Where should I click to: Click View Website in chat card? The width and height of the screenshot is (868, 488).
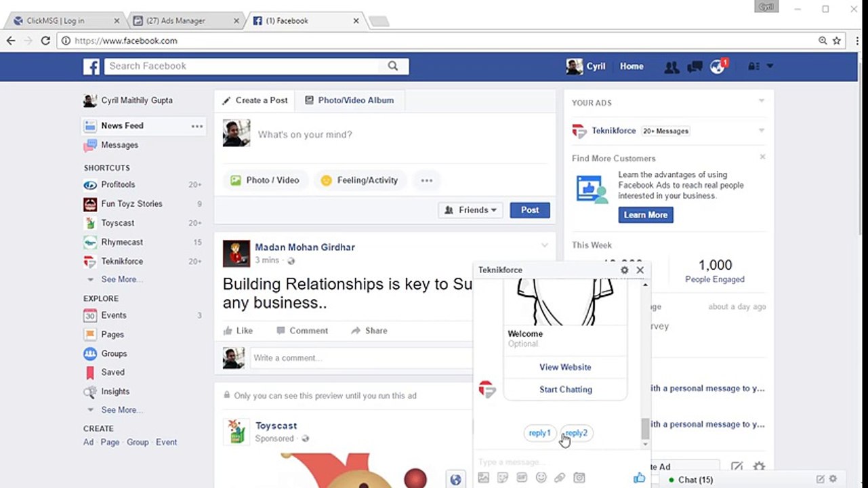click(x=565, y=367)
